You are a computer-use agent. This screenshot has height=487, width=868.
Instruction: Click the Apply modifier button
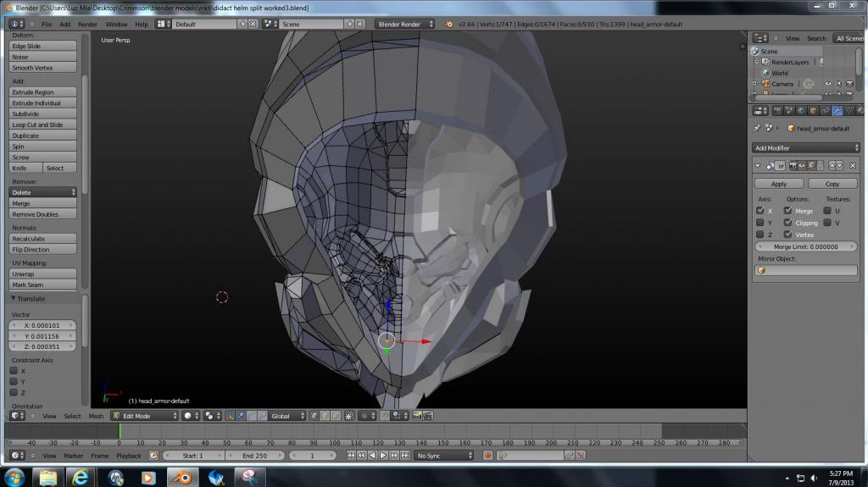point(778,184)
